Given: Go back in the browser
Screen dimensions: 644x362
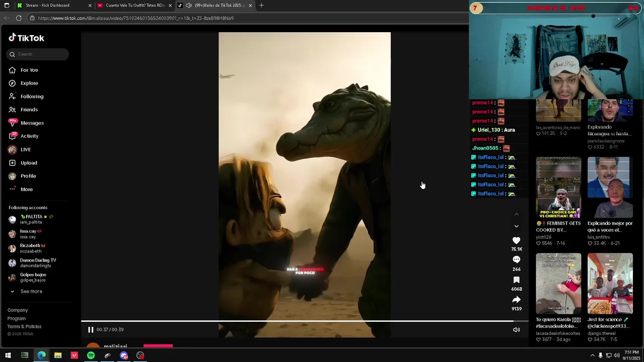Looking at the screenshot, I should pos(7,18).
